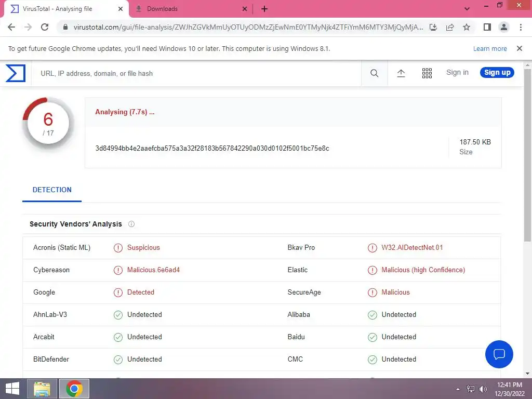Click the Chrome back arrow

coord(11,27)
